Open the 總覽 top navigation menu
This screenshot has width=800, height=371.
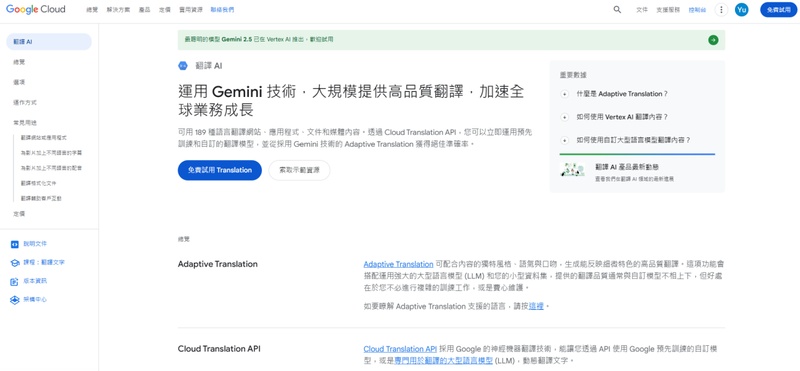click(x=92, y=10)
